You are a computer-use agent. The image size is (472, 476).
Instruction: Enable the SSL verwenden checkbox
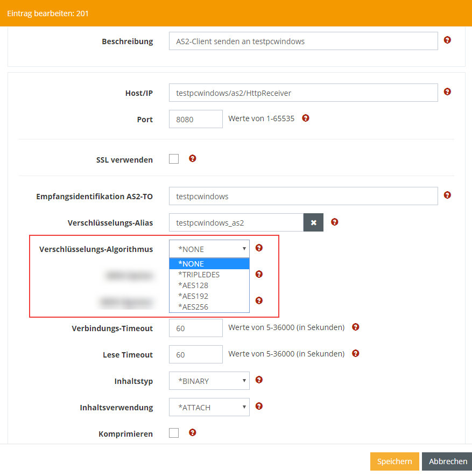[x=174, y=159]
